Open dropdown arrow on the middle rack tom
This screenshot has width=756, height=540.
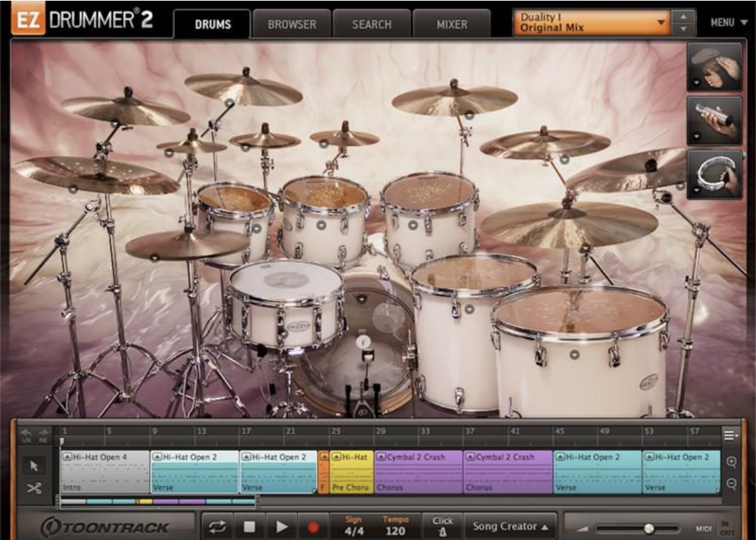coord(322,225)
